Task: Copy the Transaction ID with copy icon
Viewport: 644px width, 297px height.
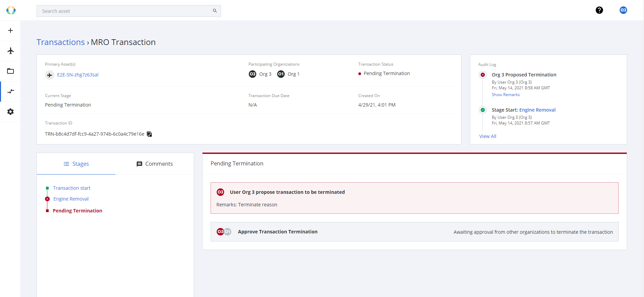Action: pyautogui.click(x=149, y=134)
